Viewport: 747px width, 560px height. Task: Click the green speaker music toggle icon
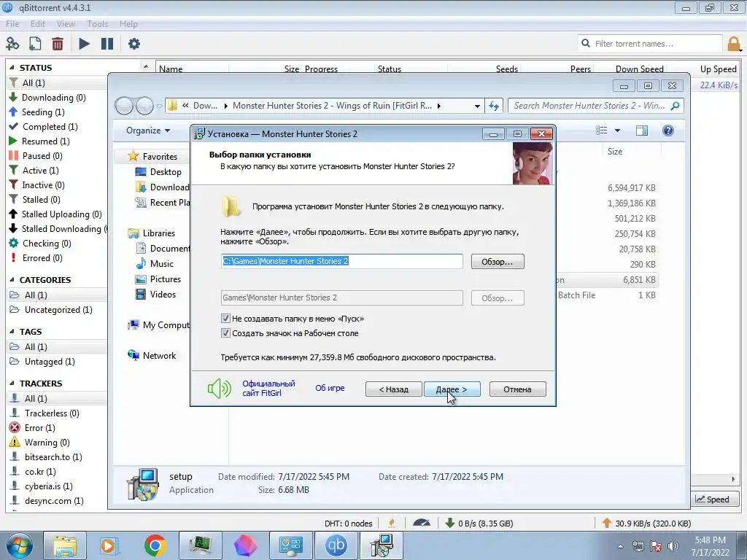pos(219,389)
